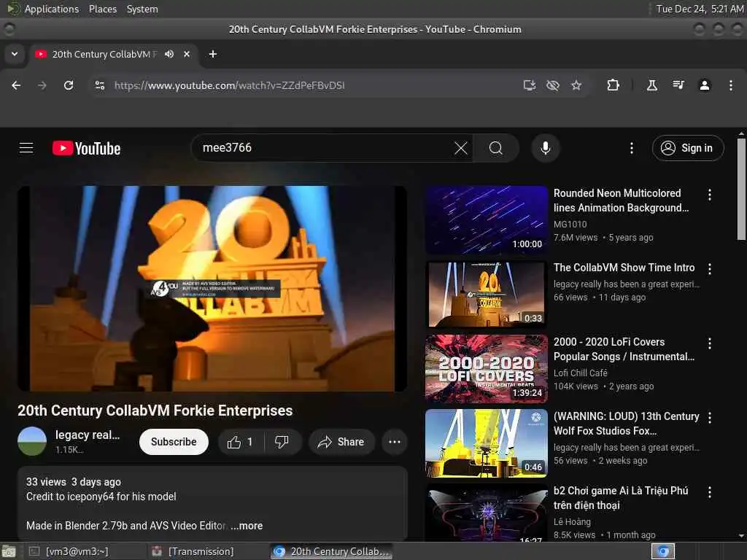Go back with the browser back arrow

16,85
